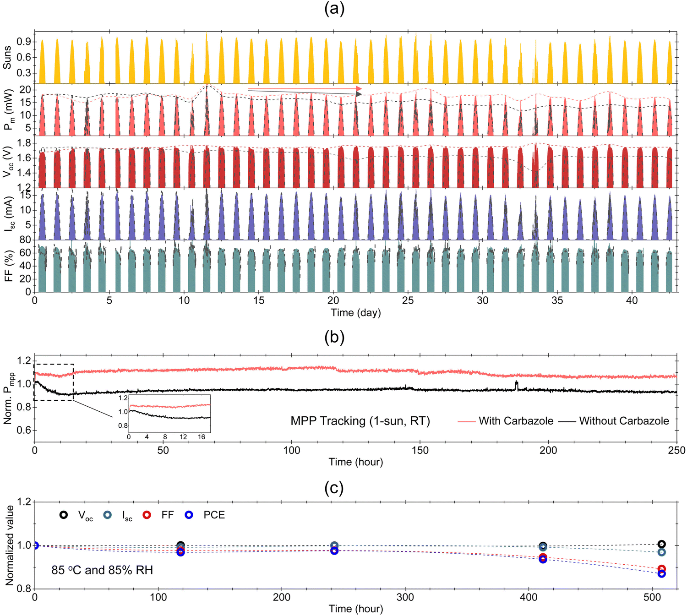Viewport: 687px width, 616px height.
Task: Select the 'Pm (mW)' y-axis label
Action: click(x=8, y=109)
